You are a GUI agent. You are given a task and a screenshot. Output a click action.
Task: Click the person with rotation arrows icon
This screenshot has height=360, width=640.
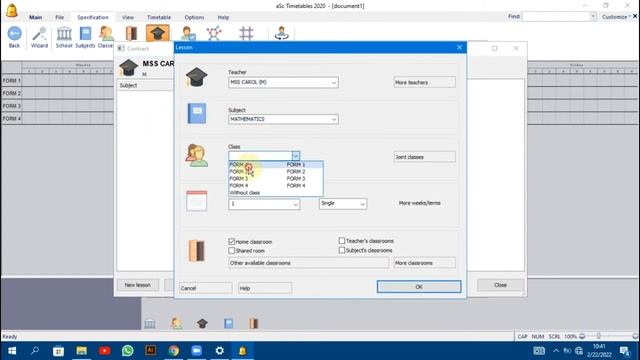[281, 33]
